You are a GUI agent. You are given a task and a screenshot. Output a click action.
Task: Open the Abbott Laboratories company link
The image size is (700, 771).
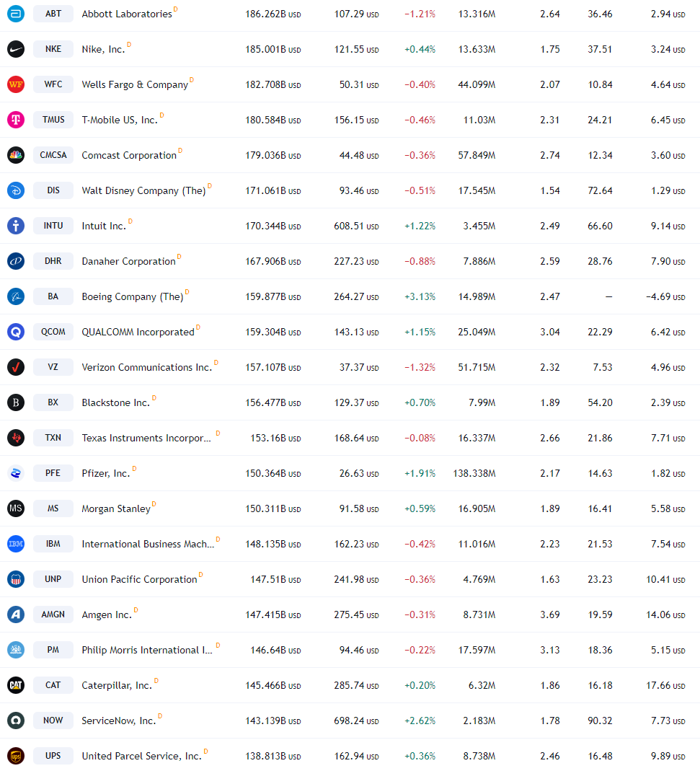click(x=127, y=14)
